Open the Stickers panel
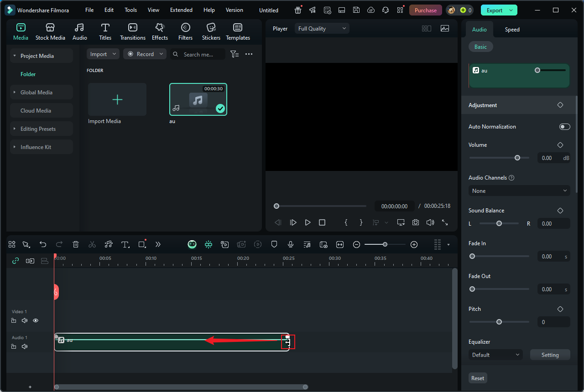 click(211, 32)
